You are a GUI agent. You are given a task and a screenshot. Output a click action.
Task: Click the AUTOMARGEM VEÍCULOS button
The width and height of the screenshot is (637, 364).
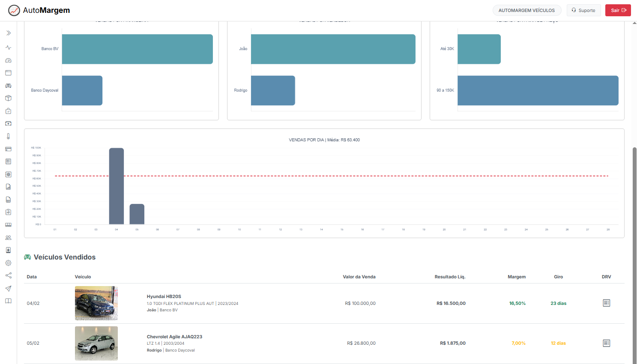coord(526,10)
